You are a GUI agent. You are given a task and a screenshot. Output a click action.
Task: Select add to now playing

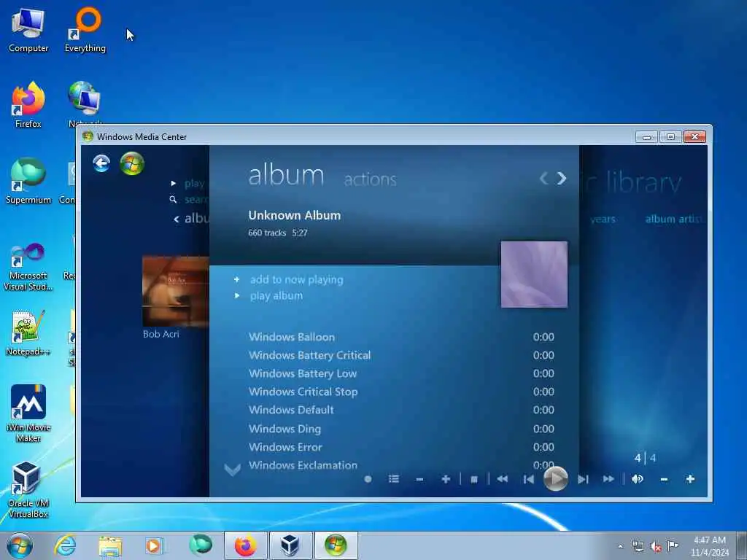pyautogui.click(x=296, y=279)
